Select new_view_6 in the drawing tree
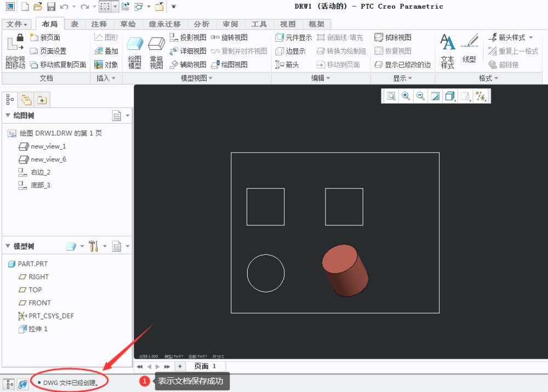 (42, 159)
